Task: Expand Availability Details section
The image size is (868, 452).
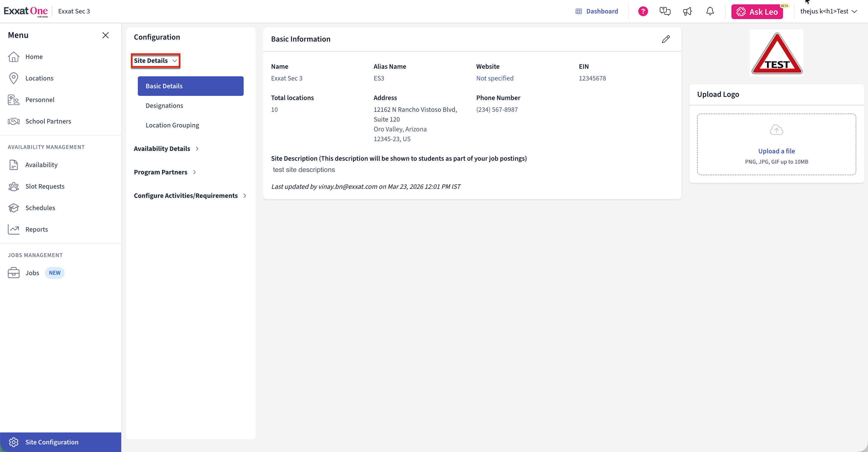Action: (166, 149)
